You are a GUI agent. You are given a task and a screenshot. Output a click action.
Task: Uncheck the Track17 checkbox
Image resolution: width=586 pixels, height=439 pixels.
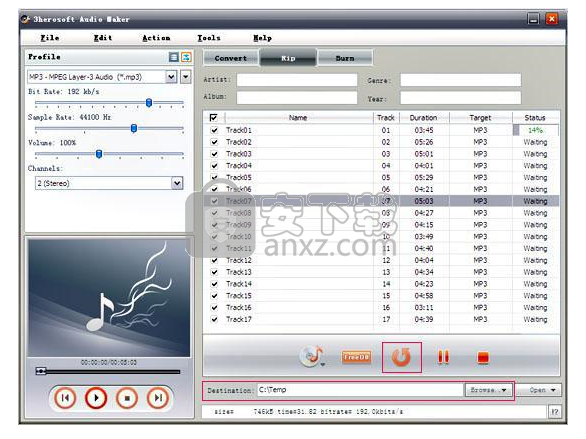coord(214,319)
